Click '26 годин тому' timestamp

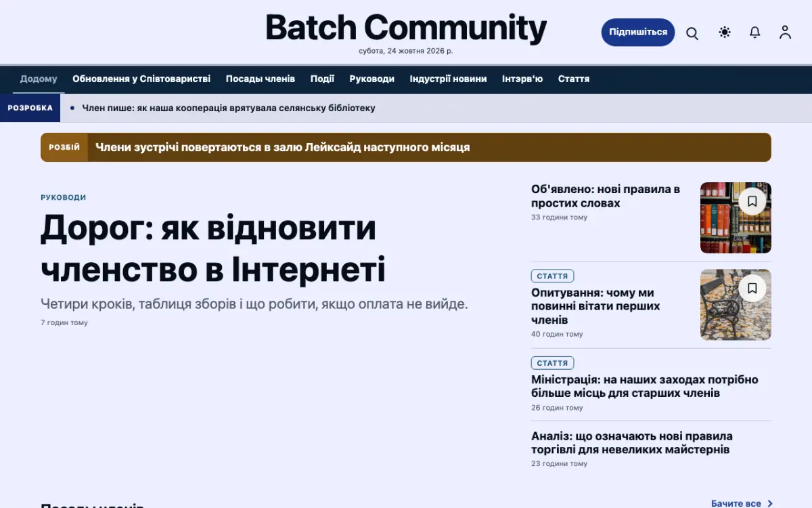(x=557, y=408)
